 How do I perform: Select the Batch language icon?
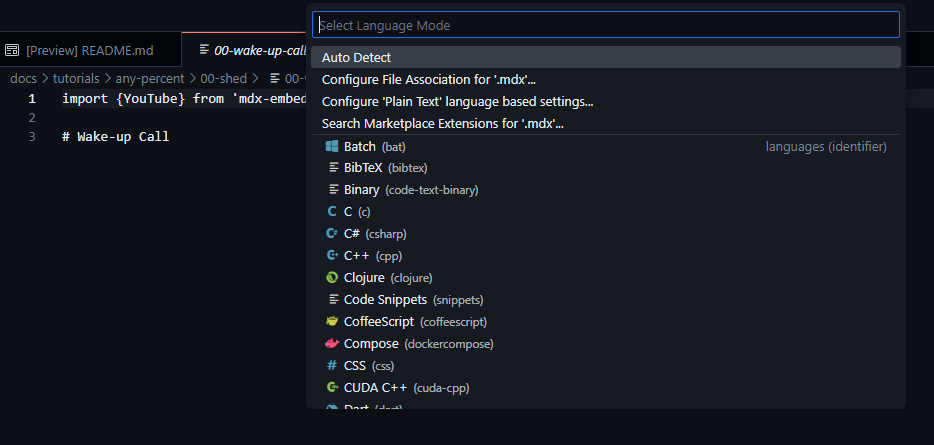[x=332, y=147]
